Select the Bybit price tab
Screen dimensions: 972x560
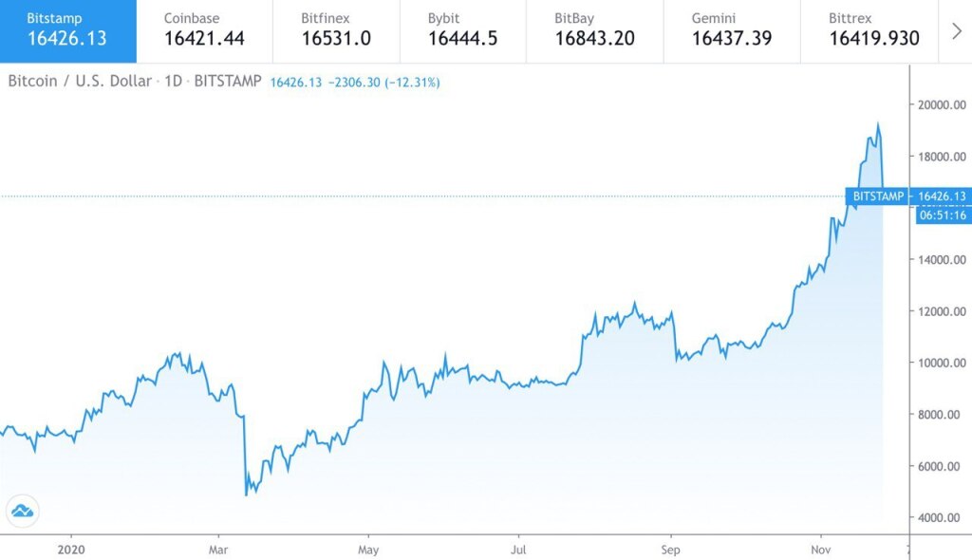tap(463, 30)
